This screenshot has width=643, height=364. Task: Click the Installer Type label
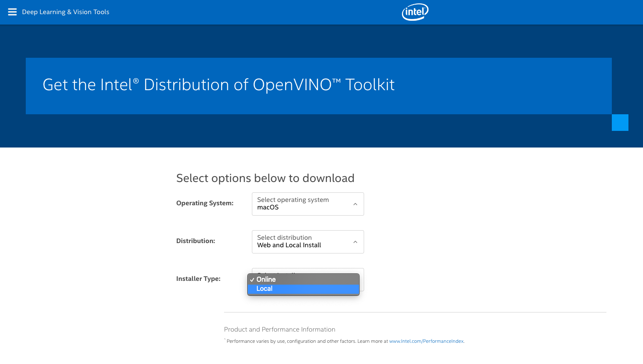198,278
